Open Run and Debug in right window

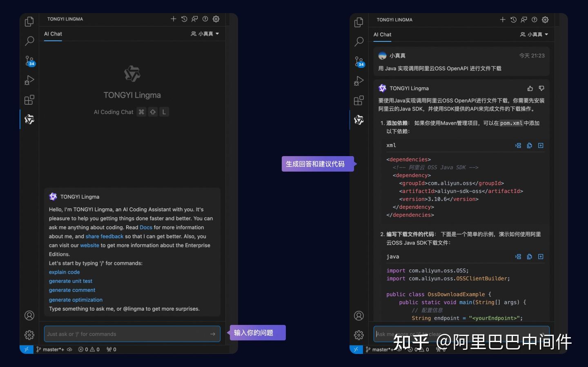click(x=359, y=81)
